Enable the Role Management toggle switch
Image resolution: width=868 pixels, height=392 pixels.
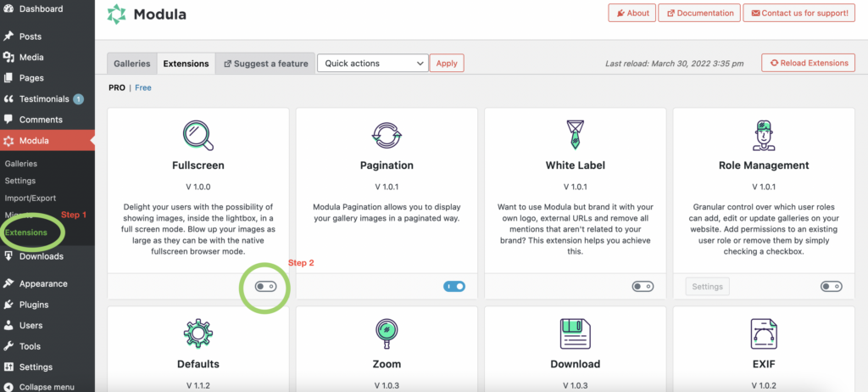pos(832,287)
